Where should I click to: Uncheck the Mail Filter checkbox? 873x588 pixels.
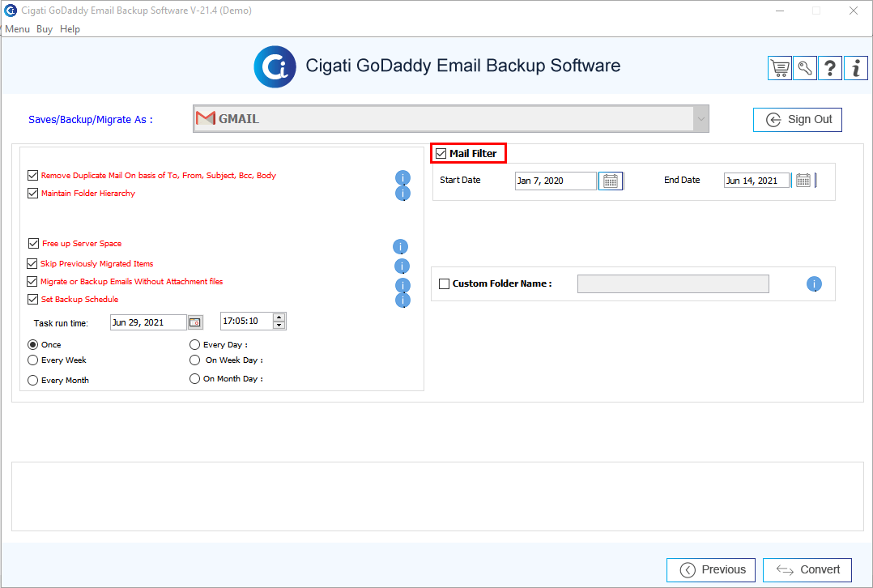[x=441, y=154]
